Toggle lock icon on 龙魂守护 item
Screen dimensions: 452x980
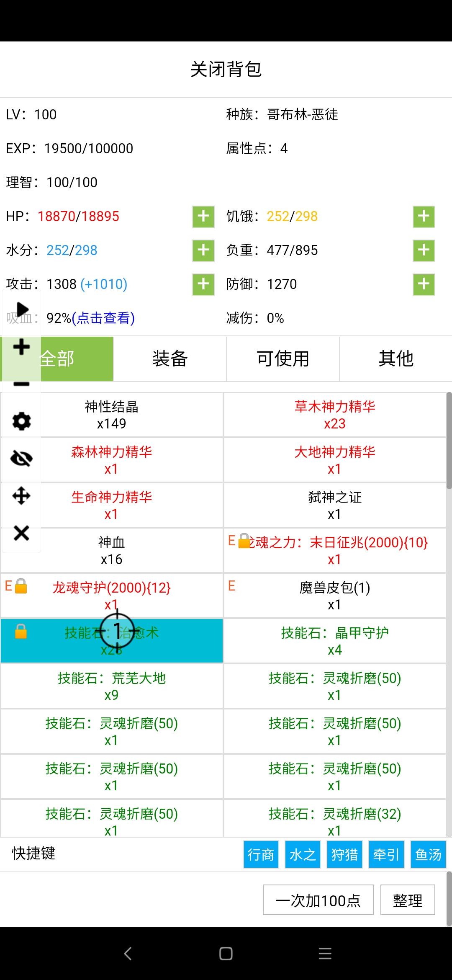point(21,586)
